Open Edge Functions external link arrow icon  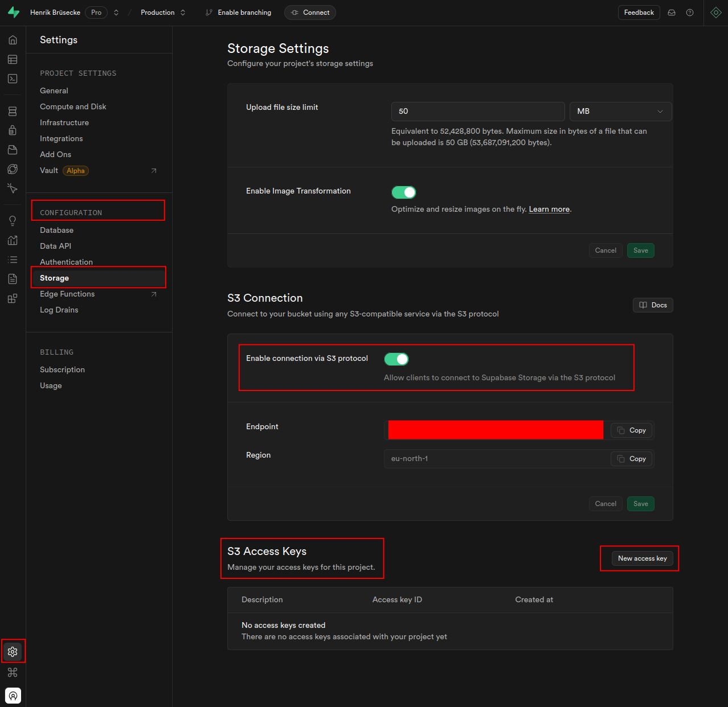(x=154, y=294)
